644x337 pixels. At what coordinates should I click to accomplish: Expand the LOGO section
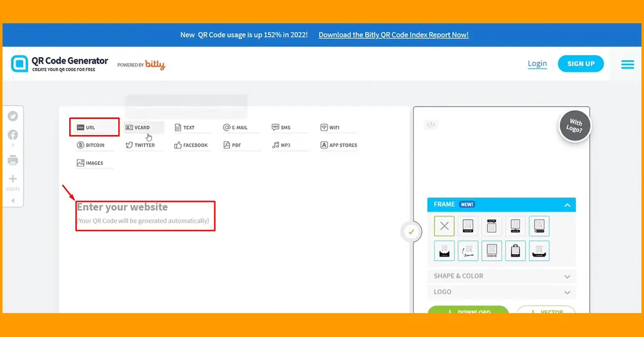coord(501,292)
